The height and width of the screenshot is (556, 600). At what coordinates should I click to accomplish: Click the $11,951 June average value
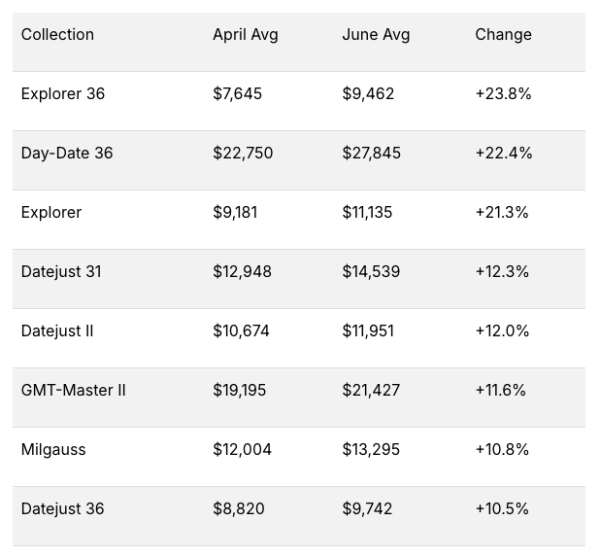368,331
